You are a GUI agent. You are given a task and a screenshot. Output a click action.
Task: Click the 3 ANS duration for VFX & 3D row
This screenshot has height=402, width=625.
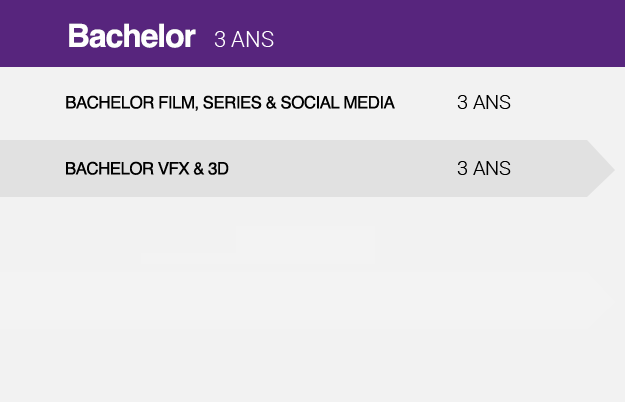pyautogui.click(x=484, y=168)
